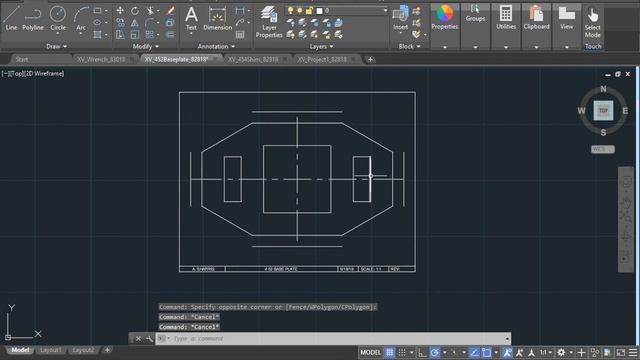Expand the Draw panel
Screen dimensions: 640x360
tap(56, 47)
